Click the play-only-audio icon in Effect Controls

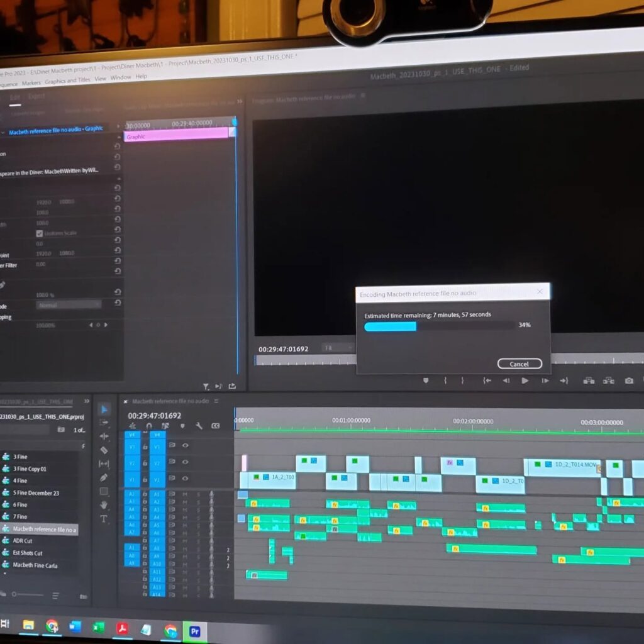tap(218, 386)
